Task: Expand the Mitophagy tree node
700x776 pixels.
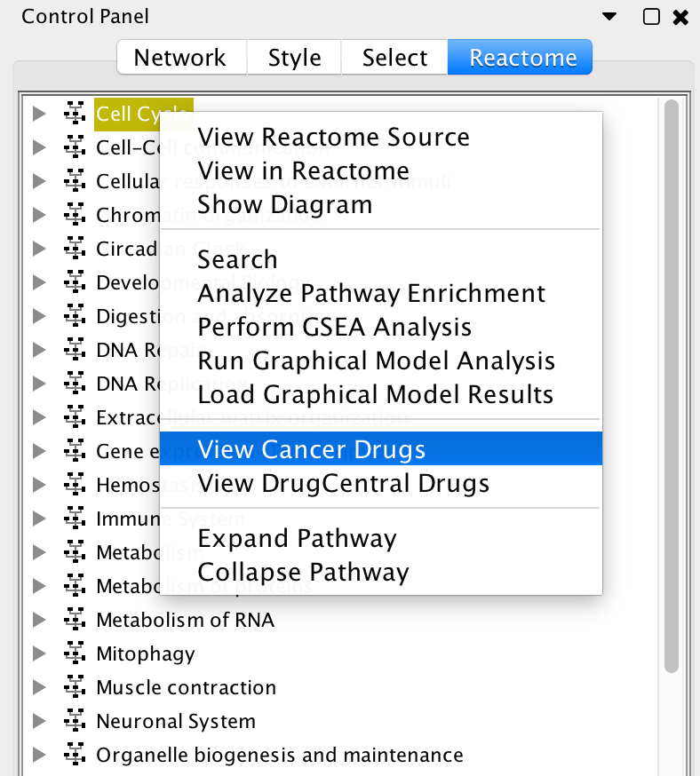Action: [x=39, y=653]
